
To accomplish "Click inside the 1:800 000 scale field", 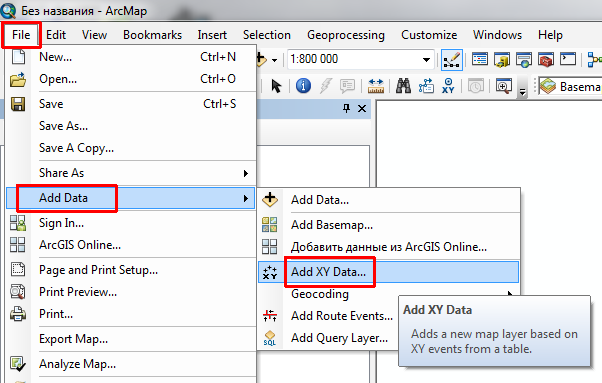I will point(353,59).
